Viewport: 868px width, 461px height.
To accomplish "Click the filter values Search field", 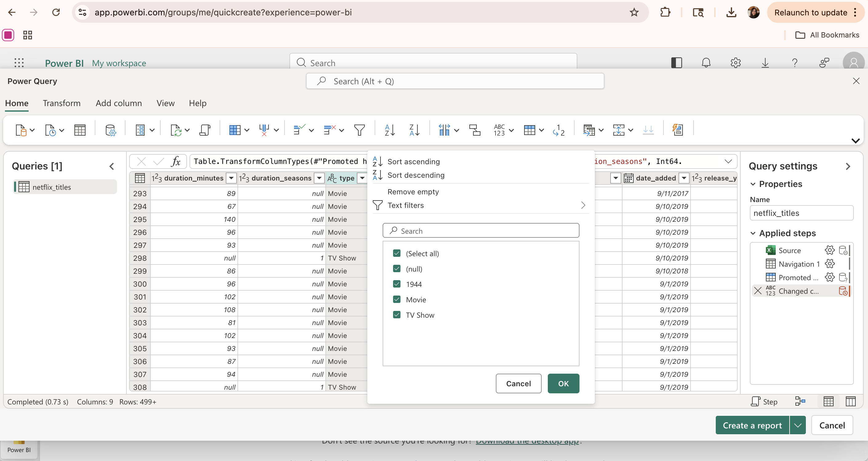I will point(481,231).
